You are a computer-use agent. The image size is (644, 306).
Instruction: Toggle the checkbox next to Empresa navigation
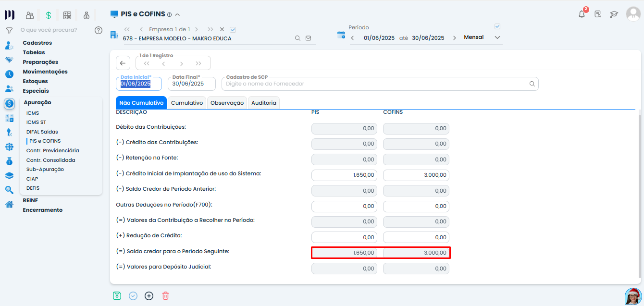pyautogui.click(x=233, y=29)
